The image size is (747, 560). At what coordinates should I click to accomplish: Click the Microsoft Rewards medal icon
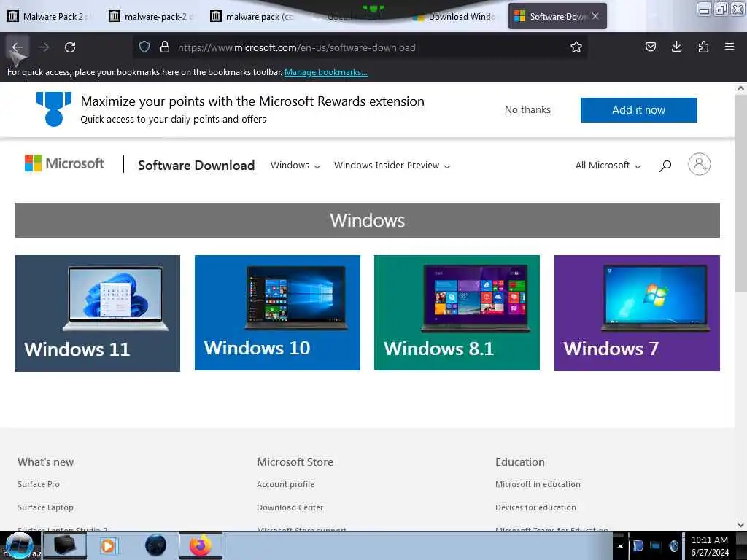point(54,109)
